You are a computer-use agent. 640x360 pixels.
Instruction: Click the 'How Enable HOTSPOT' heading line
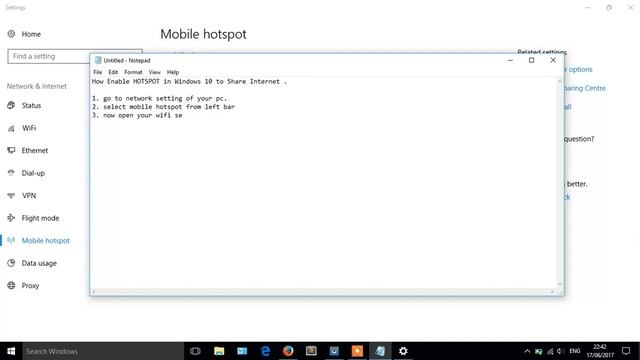tap(189, 82)
